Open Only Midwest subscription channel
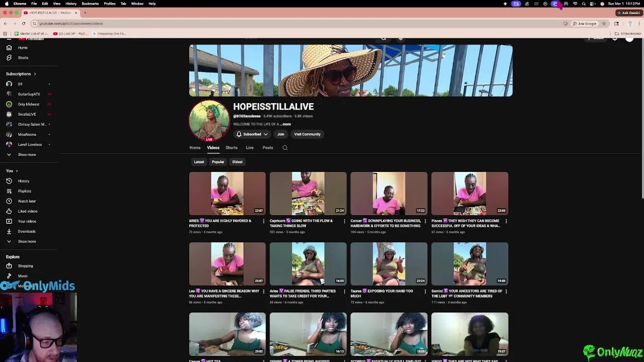Screen dimensions: 644x362 tap(28, 104)
